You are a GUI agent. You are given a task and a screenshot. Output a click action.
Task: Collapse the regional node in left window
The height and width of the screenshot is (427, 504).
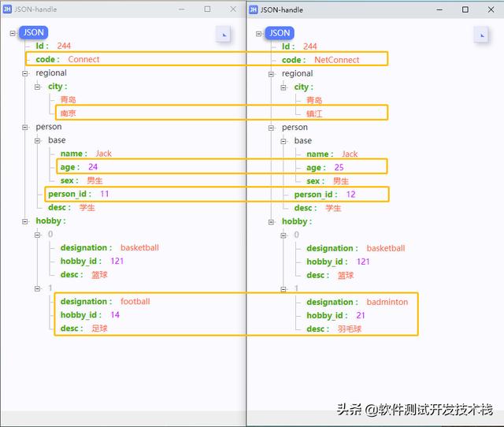click(x=25, y=73)
